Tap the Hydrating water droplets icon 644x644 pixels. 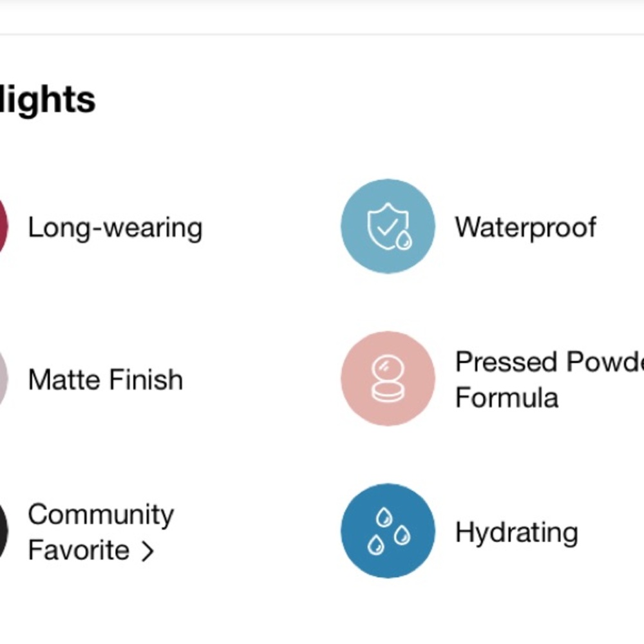pyautogui.click(x=388, y=531)
